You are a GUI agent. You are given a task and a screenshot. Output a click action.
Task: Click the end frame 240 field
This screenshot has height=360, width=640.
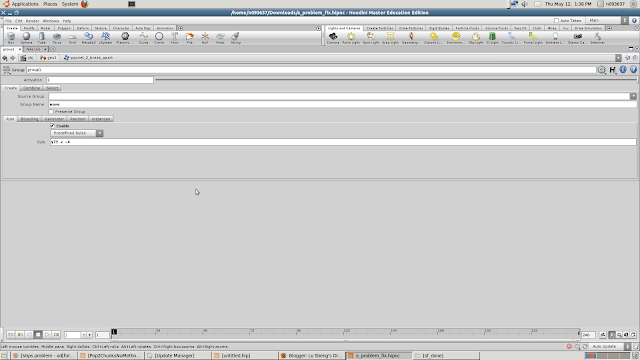tap(588, 335)
